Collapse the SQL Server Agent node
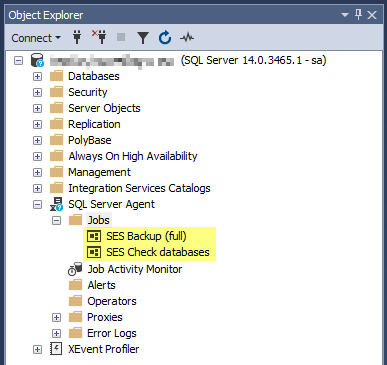 38,205
